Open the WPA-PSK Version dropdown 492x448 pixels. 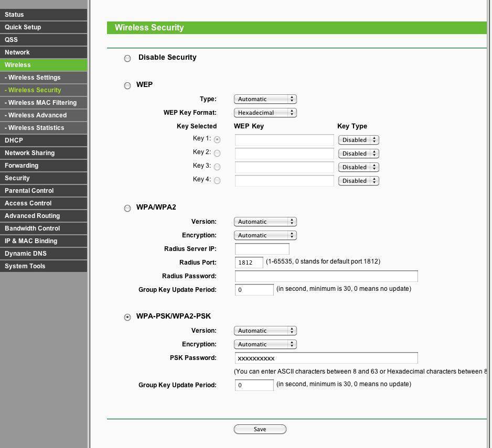265,331
